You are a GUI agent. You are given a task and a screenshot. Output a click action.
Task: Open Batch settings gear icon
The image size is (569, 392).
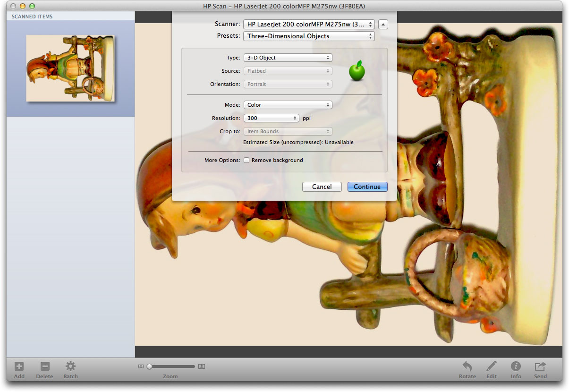(x=70, y=366)
